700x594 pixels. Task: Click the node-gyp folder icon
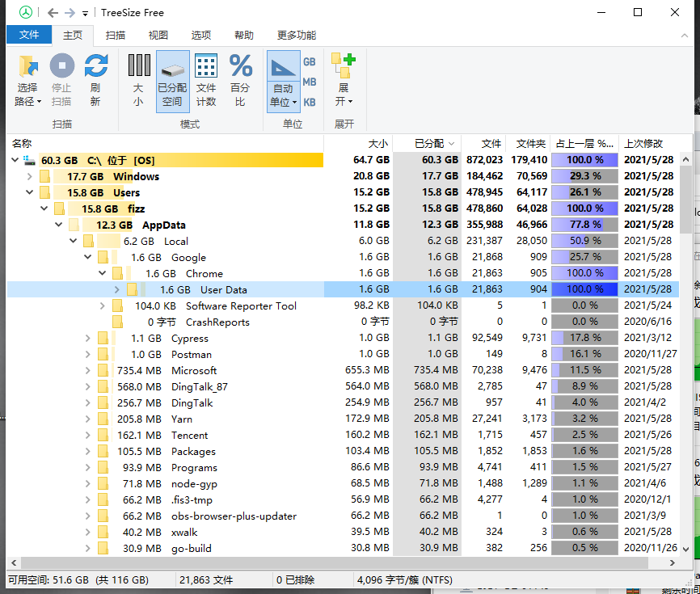click(103, 484)
